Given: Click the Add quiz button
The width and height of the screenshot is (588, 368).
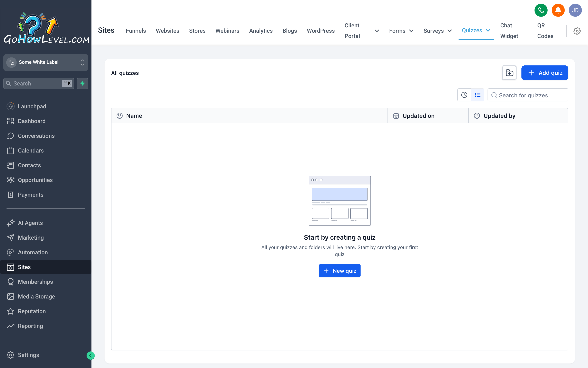Looking at the screenshot, I should (545, 73).
